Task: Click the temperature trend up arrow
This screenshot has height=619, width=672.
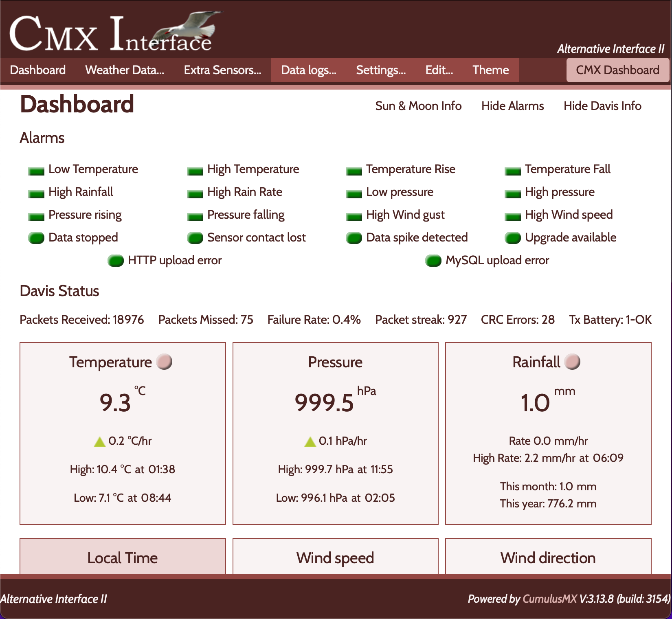Action: (x=100, y=441)
